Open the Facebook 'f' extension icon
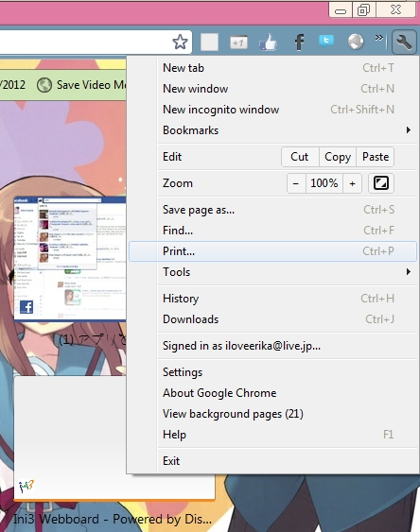The image size is (420, 532). [299, 43]
